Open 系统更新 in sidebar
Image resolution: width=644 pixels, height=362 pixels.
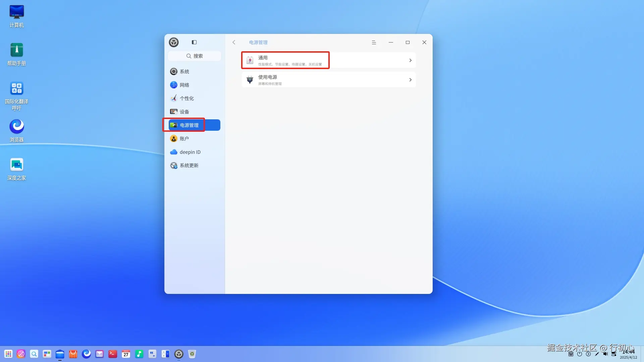tap(189, 165)
